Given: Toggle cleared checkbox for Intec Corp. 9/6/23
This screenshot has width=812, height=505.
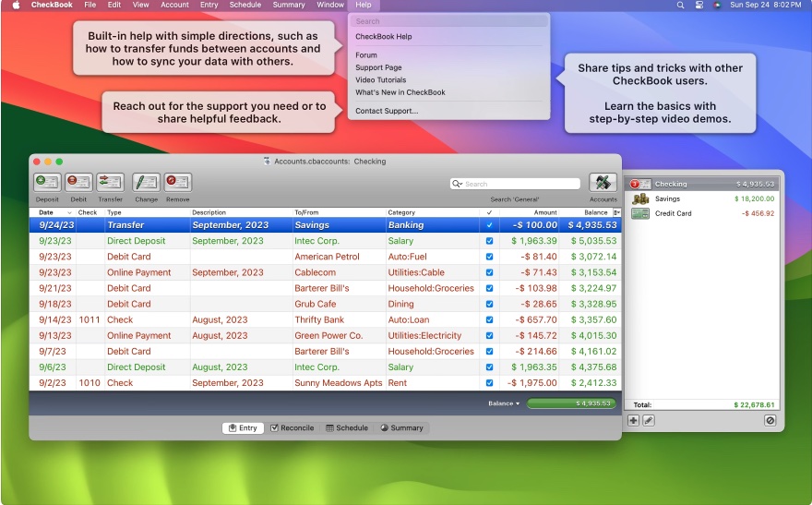Looking at the screenshot, I should 489,367.
